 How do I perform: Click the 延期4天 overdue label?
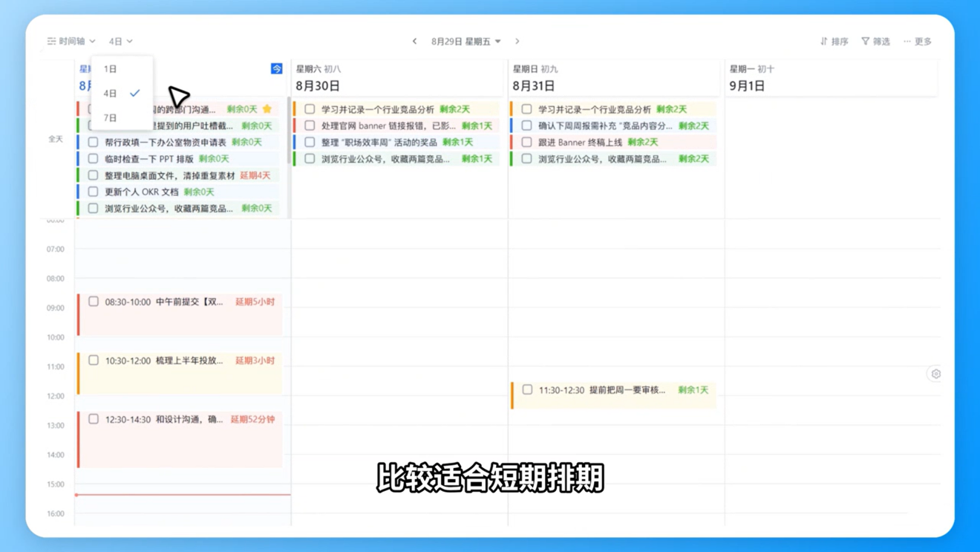[255, 175]
